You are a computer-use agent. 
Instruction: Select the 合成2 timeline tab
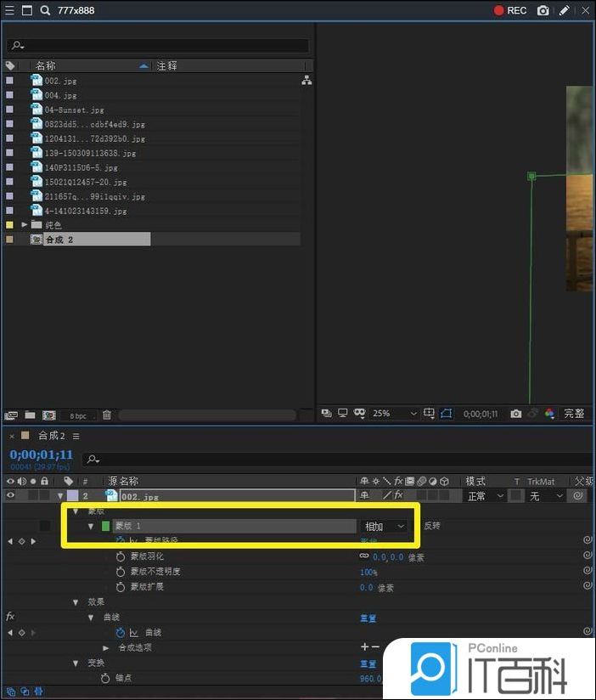(51, 436)
